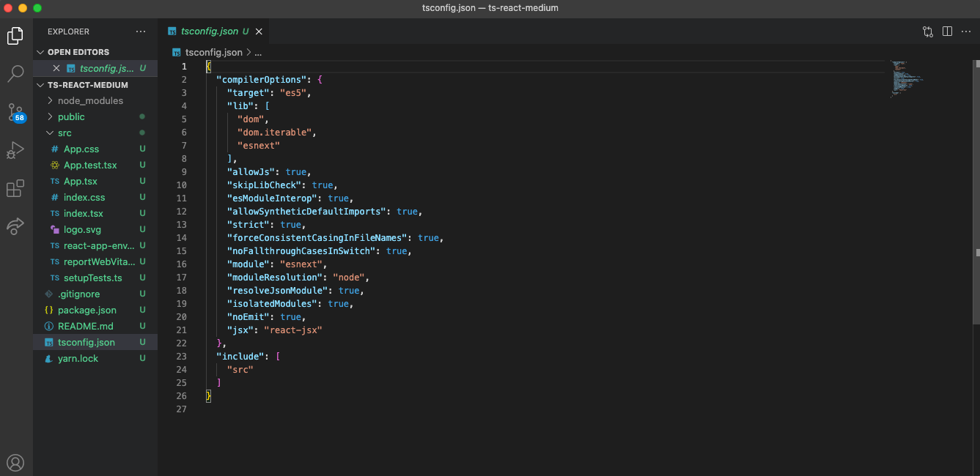Open package.json file
Screen dimensions: 980x476
pos(95,310)
